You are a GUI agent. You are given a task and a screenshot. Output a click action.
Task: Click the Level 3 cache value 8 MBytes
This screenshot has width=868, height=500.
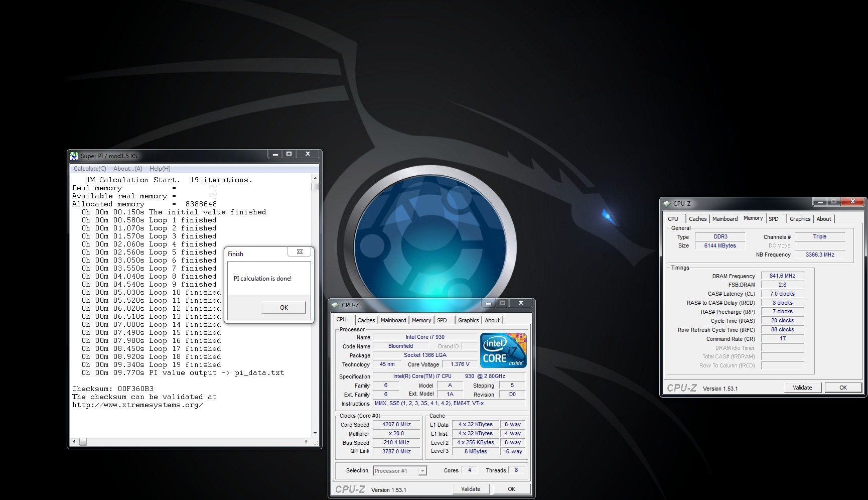(x=476, y=452)
